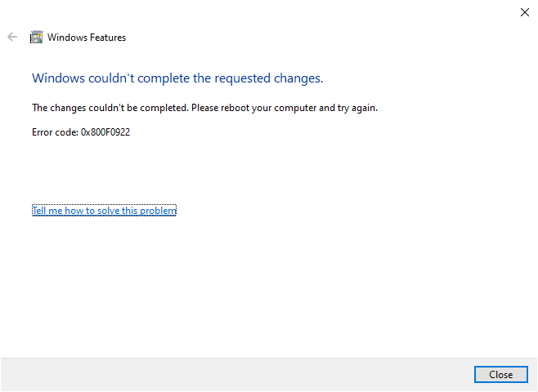Screen dimensions: 538x392
Task: Click the word 'Features' in the title
Action: click(107, 37)
